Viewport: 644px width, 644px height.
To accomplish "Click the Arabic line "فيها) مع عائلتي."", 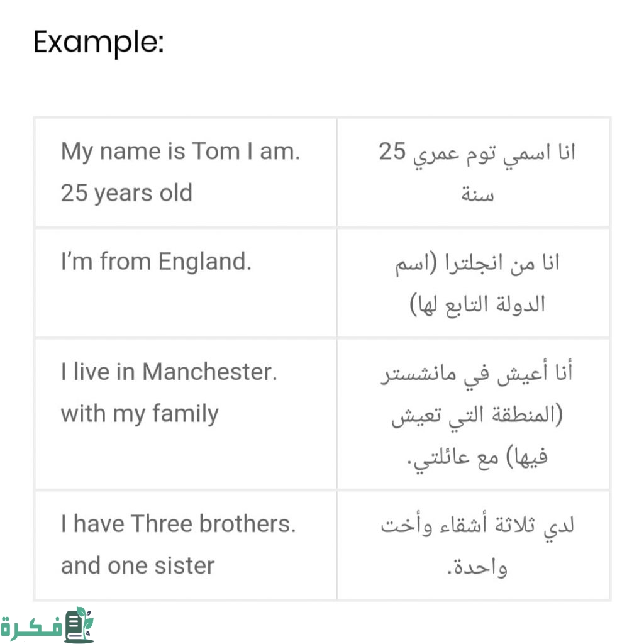I will [477, 457].
